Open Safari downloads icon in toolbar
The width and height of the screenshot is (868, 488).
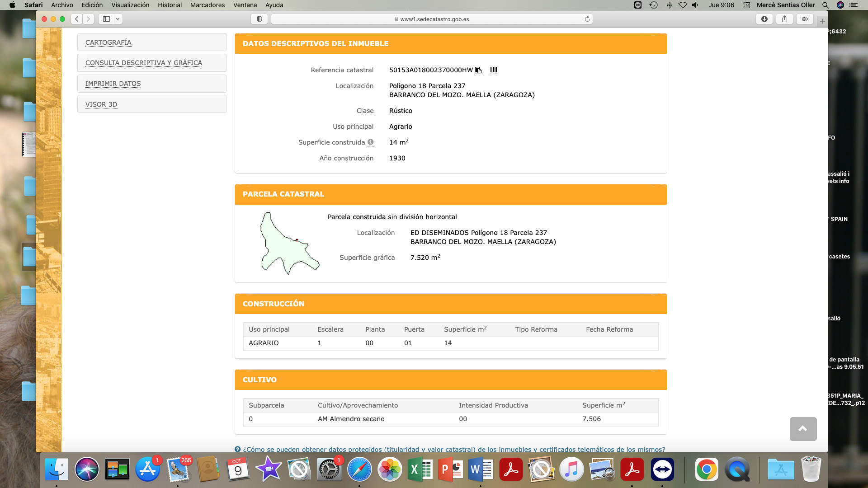pos(764,19)
